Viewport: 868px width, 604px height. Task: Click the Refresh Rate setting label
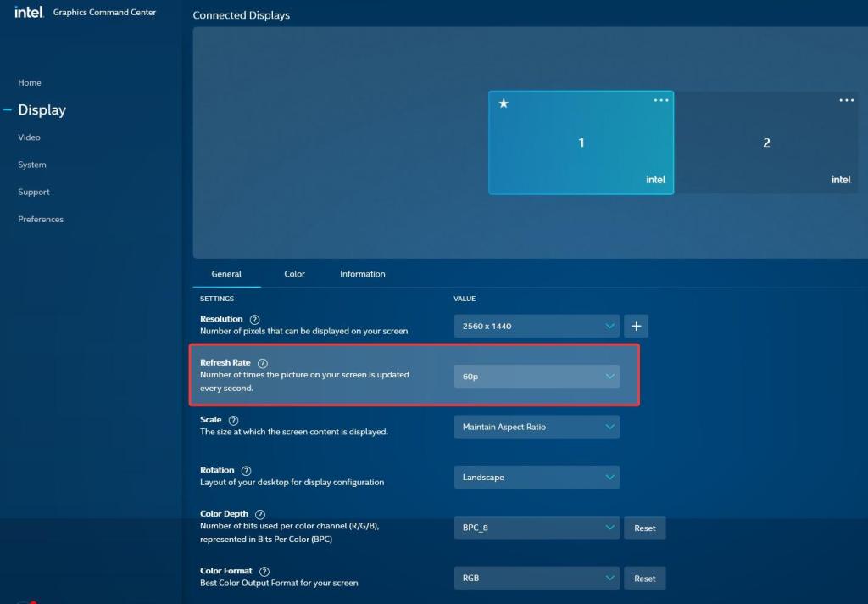[225, 362]
